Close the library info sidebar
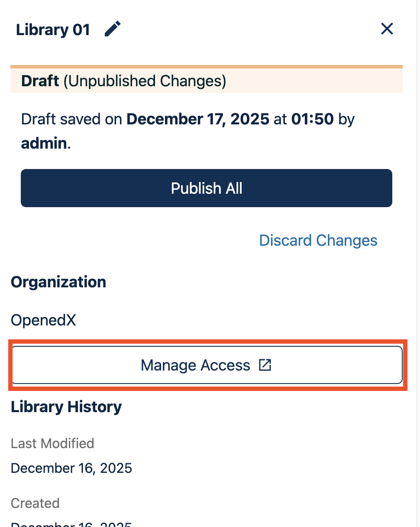Viewport: 420px width, 527px height. pyautogui.click(x=387, y=29)
